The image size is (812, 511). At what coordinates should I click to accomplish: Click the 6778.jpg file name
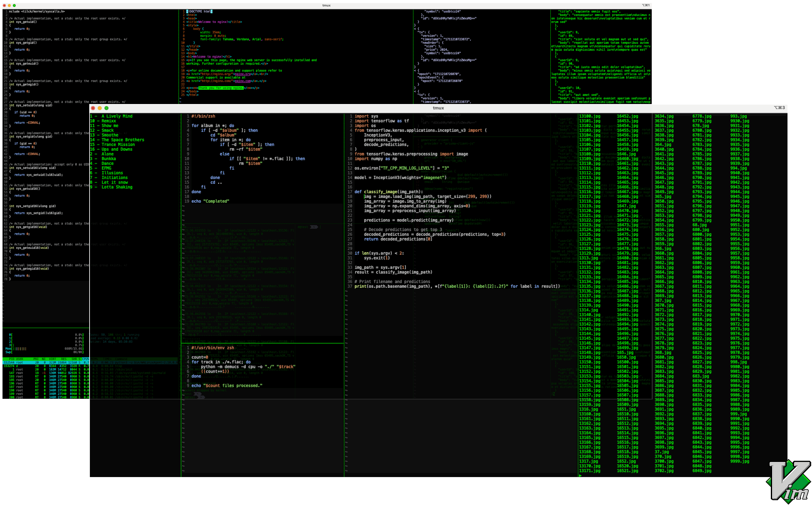702,116
